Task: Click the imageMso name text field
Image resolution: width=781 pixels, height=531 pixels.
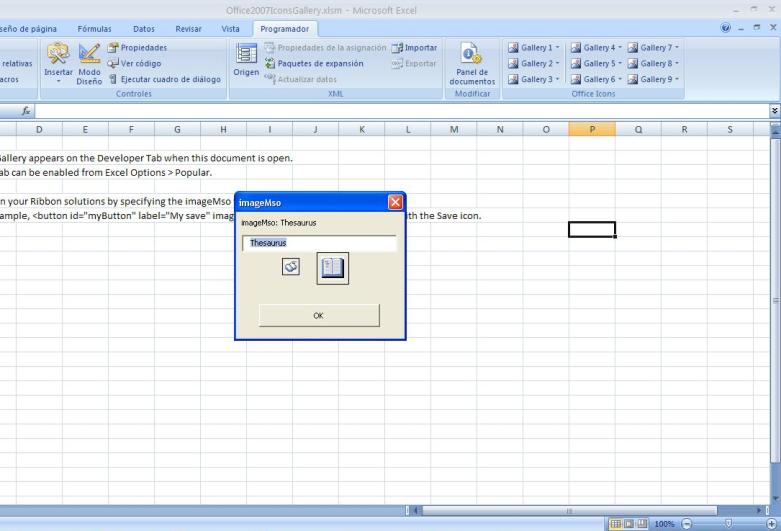Action: tap(319, 243)
